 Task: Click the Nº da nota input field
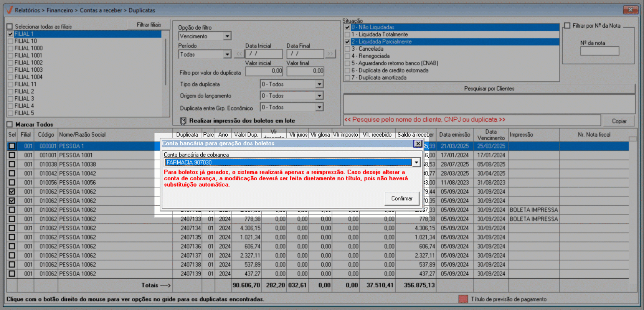click(599, 51)
